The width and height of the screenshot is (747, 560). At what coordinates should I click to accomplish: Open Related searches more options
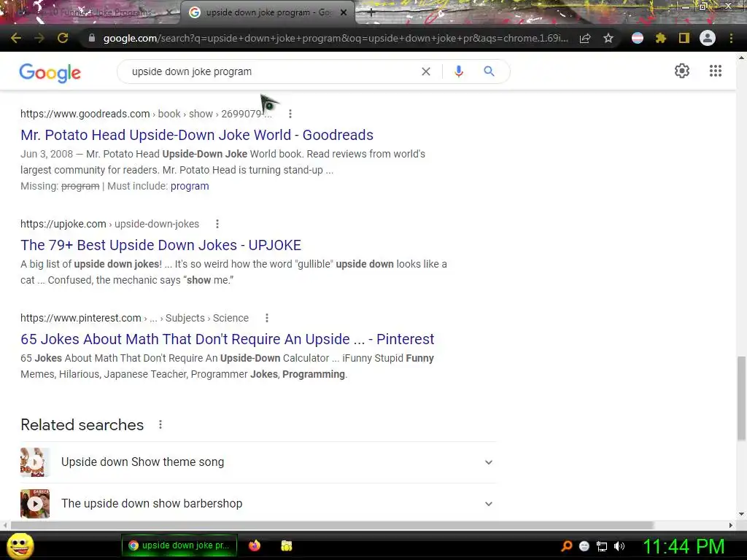point(160,424)
